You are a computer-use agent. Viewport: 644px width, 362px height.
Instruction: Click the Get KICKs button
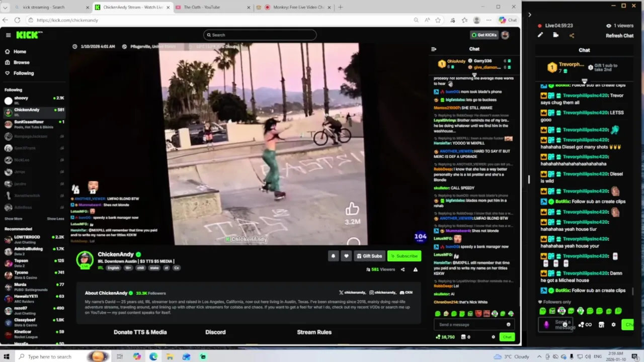(x=484, y=35)
